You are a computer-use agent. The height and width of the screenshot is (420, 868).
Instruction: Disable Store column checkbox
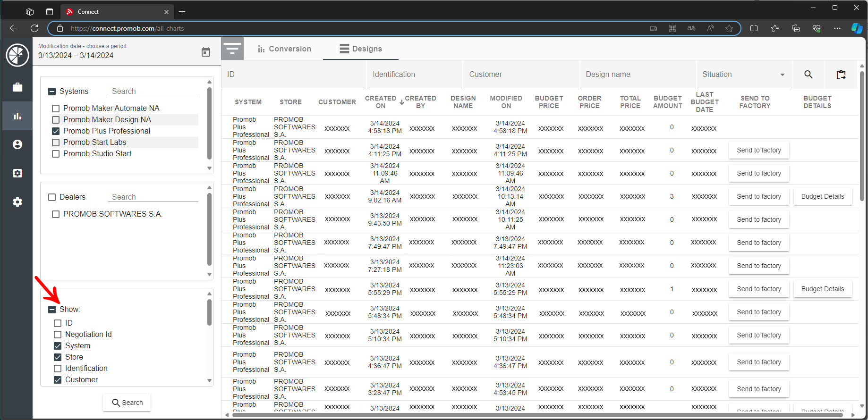coord(58,357)
